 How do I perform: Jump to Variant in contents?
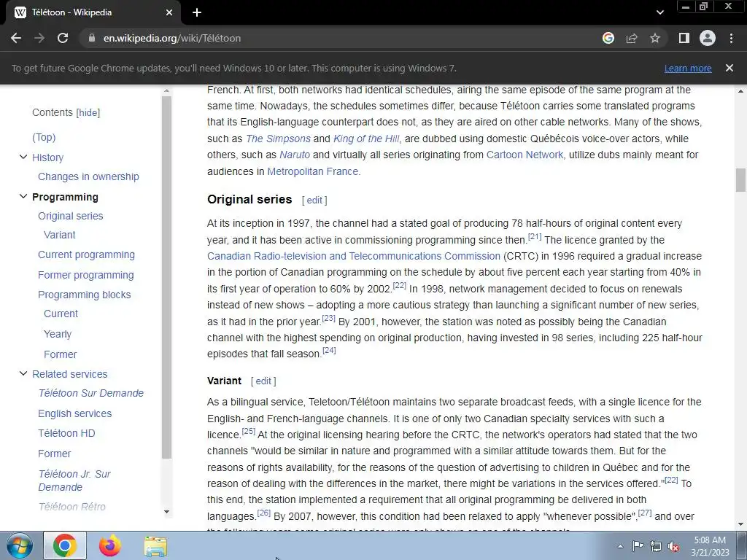pyautogui.click(x=60, y=236)
